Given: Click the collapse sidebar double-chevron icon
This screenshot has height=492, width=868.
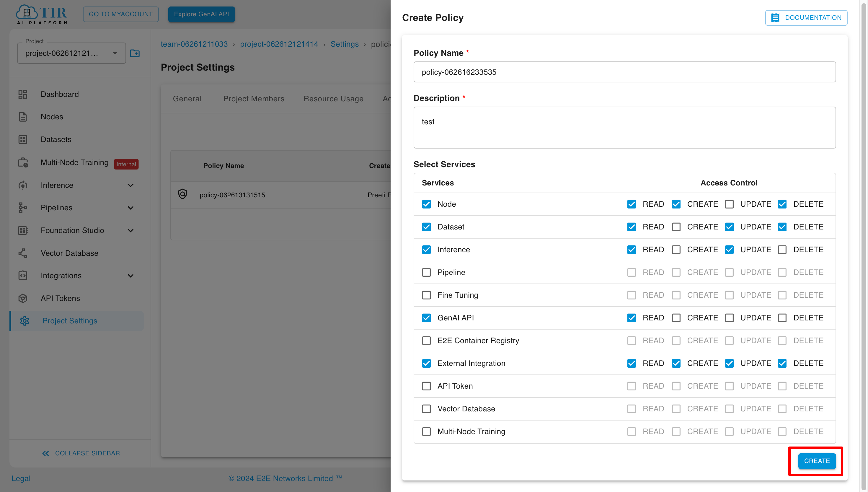Looking at the screenshot, I should [x=45, y=454].
